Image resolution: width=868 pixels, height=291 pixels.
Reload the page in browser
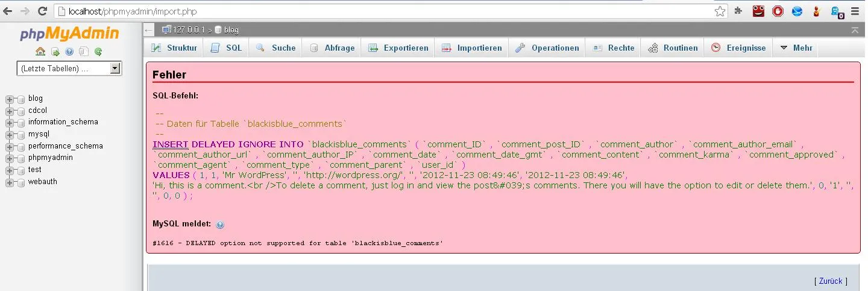pos(42,11)
